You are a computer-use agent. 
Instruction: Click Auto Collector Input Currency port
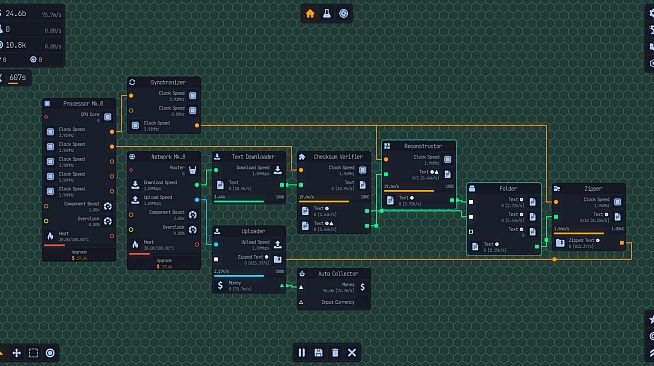(301, 302)
